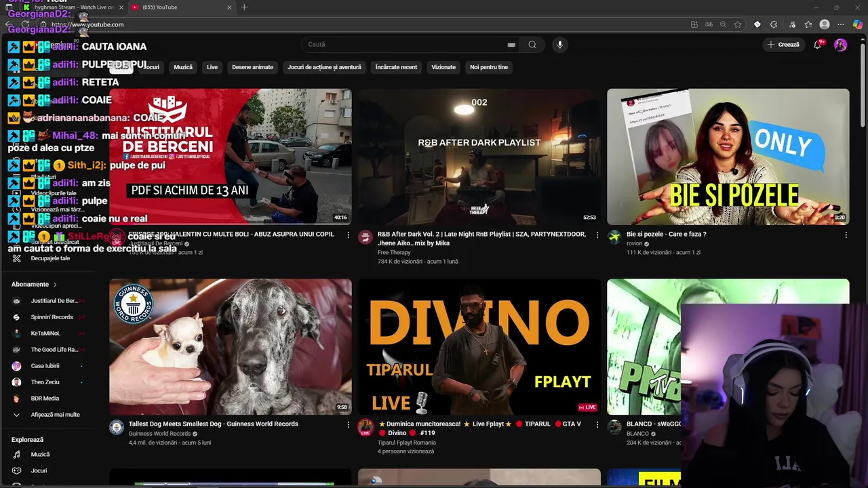The height and width of the screenshot is (488, 868).
Task: Open options menu for Bie si pozele video
Action: point(846,235)
